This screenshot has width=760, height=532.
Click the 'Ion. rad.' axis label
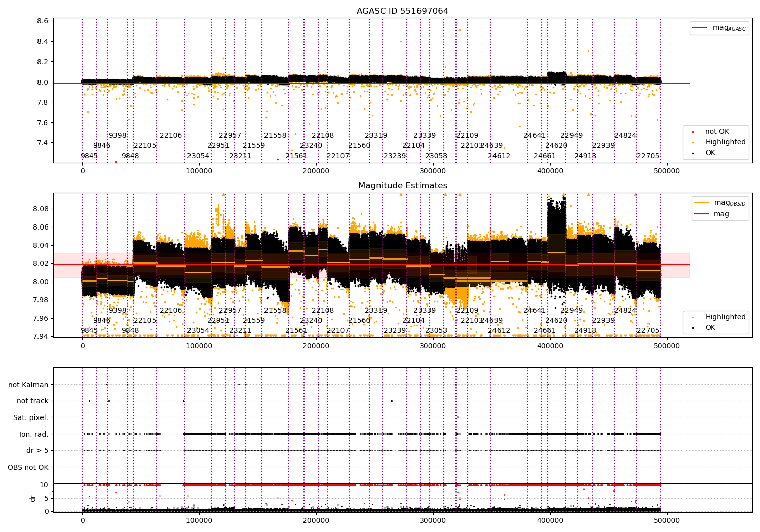click(x=34, y=435)
